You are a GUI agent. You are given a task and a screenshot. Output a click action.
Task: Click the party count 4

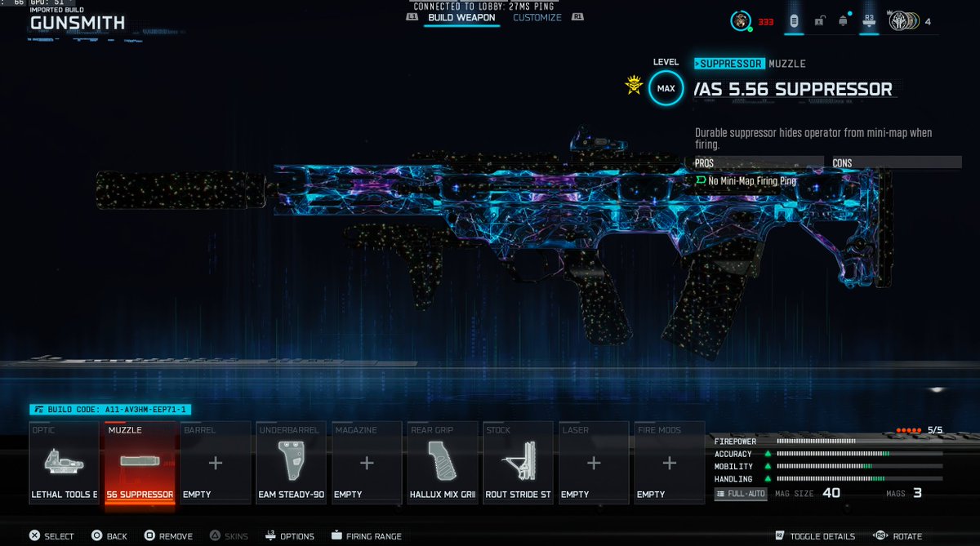[928, 22]
